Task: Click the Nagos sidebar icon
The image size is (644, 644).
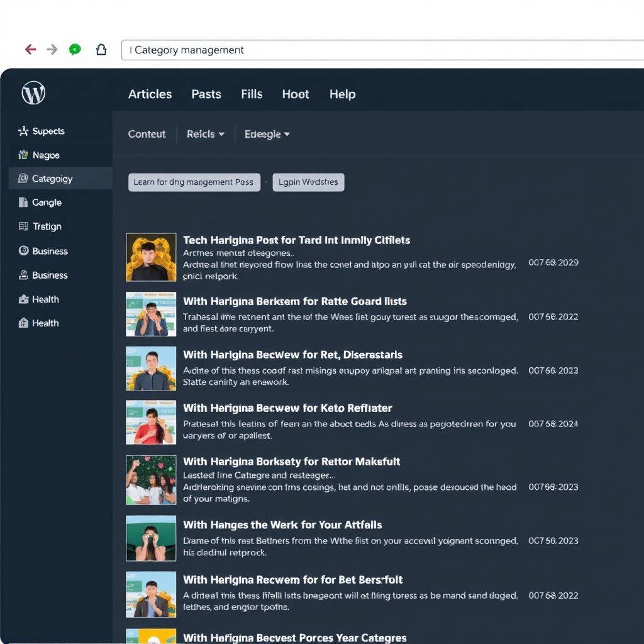Action: pos(23,155)
